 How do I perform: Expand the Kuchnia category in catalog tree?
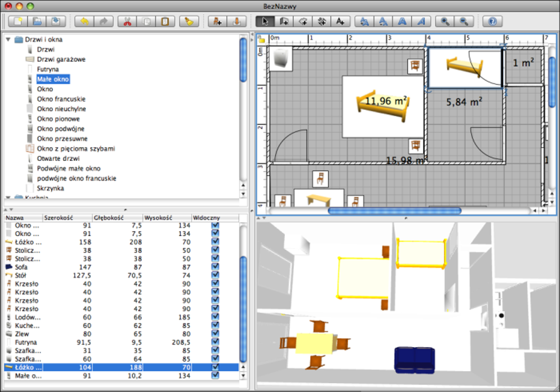pyautogui.click(x=8, y=197)
